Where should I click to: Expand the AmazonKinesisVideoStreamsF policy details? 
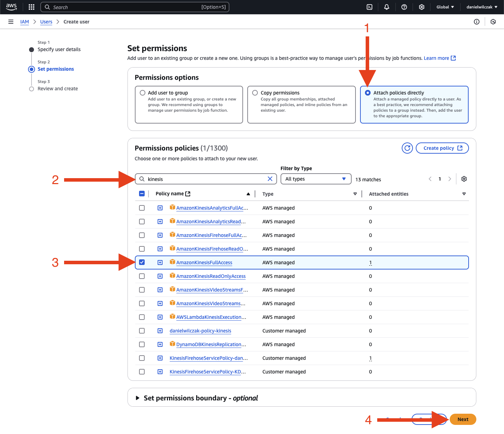160,290
